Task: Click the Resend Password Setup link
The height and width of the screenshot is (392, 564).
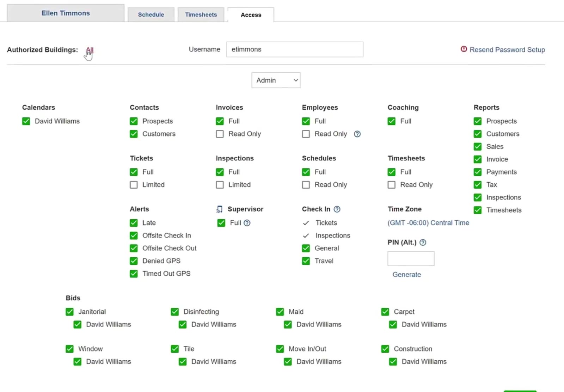Action: coord(507,50)
